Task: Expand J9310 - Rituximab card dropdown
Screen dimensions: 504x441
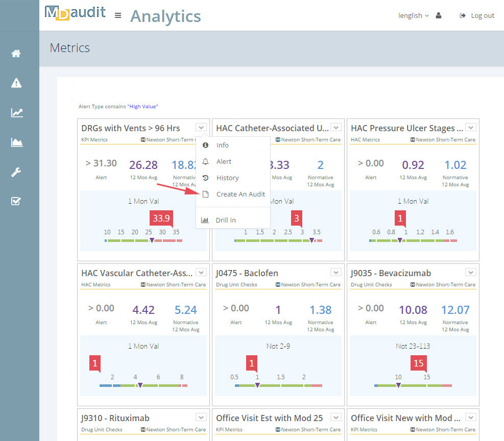Action: pyautogui.click(x=201, y=417)
